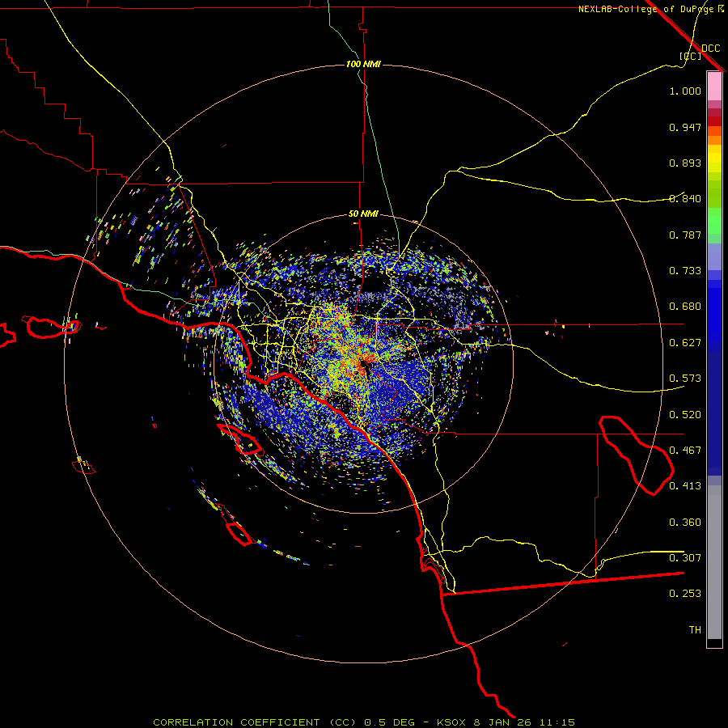Click the 0.893 scale value

pos(685,163)
